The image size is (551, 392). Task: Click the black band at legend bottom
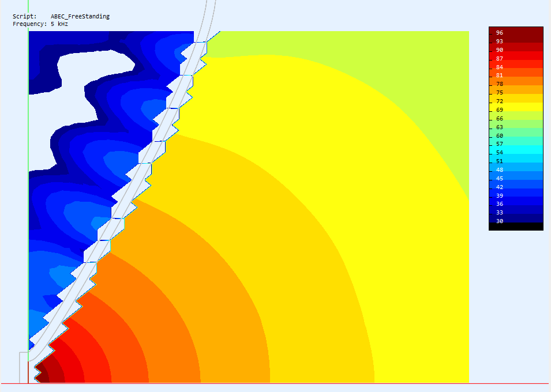coord(516,227)
